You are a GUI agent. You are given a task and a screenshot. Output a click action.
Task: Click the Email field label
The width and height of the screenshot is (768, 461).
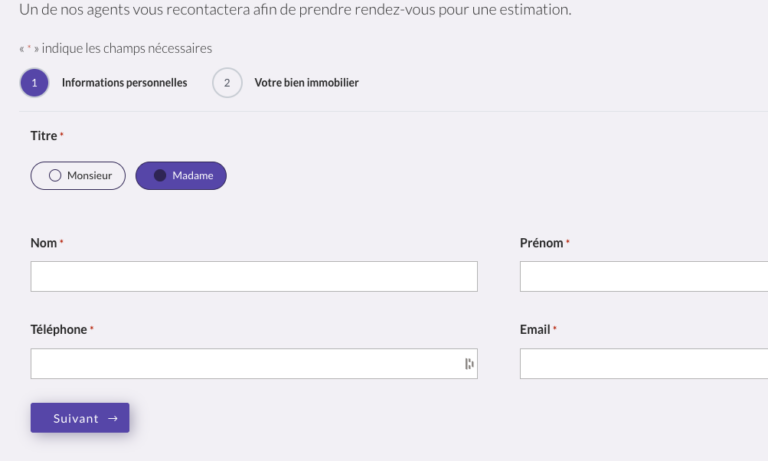coord(535,330)
